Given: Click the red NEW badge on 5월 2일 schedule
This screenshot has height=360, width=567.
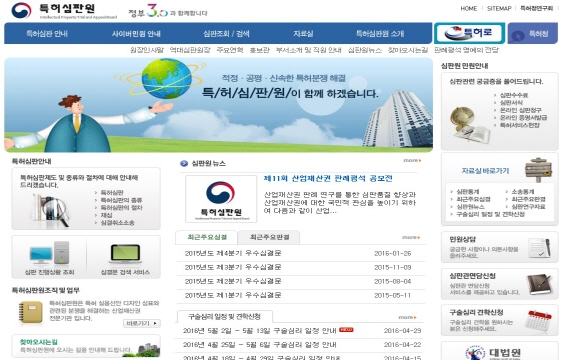Looking at the screenshot, I should pyautogui.click(x=346, y=330).
